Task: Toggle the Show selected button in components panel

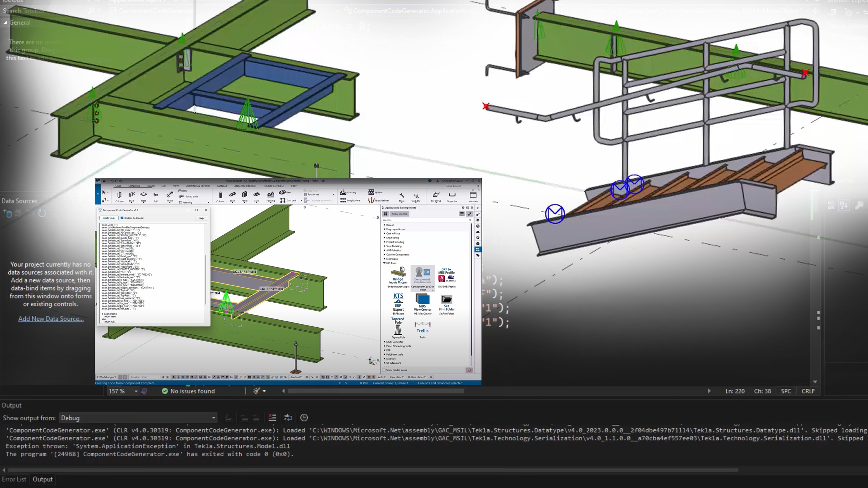Action: 400,214
